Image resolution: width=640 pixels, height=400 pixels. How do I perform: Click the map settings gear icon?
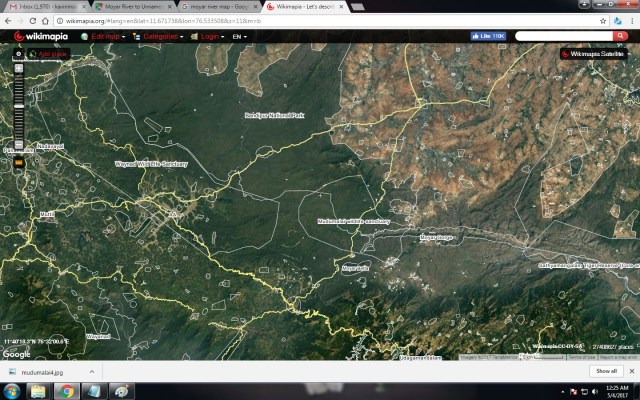[x=17, y=52]
